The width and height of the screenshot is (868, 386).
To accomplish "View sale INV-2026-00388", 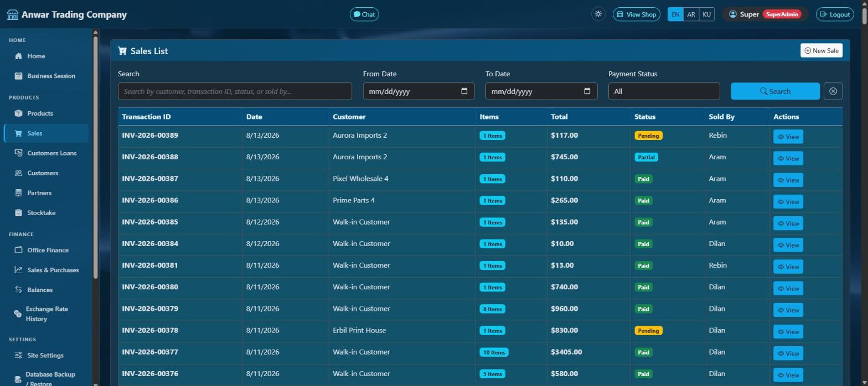I will (x=788, y=158).
